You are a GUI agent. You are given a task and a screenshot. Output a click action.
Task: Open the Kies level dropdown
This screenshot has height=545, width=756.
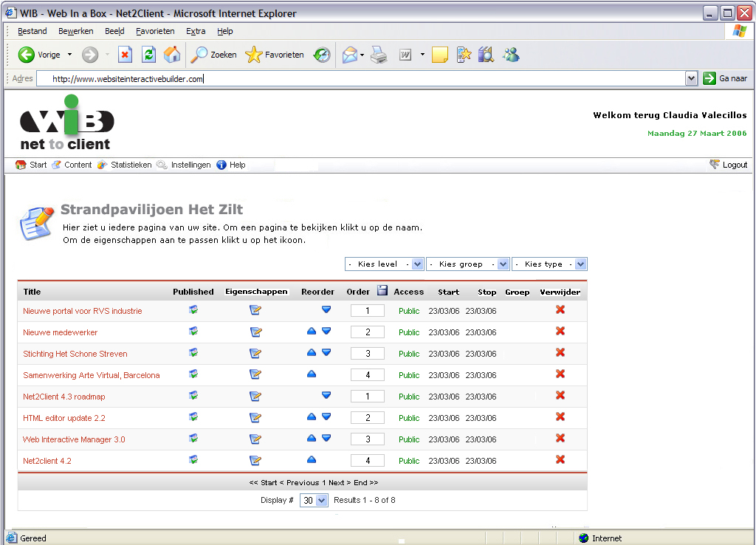click(384, 264)
